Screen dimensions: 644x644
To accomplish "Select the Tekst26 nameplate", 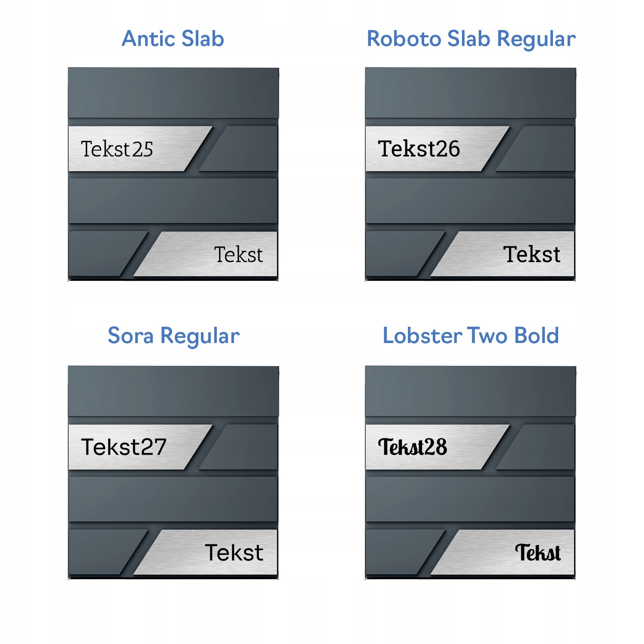I will pyautogui.click(x=425, y=149).
